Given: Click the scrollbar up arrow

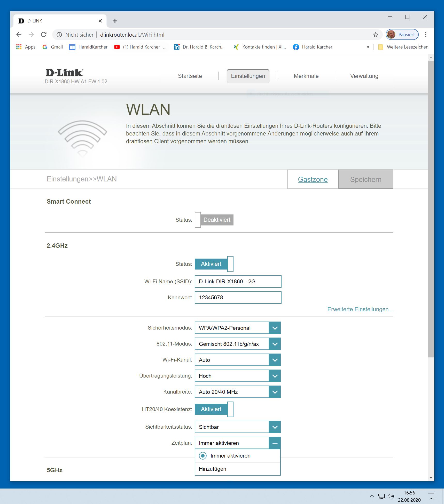Looking at the screenshot, I should [431, 57].
